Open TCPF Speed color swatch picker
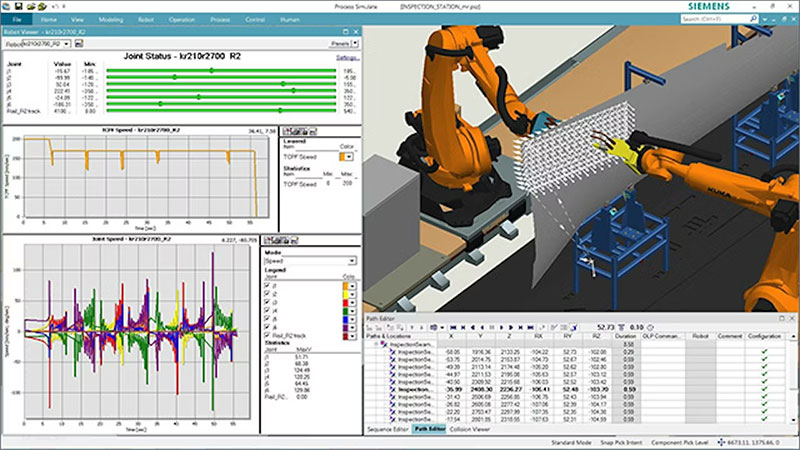 tap(347, 157)
